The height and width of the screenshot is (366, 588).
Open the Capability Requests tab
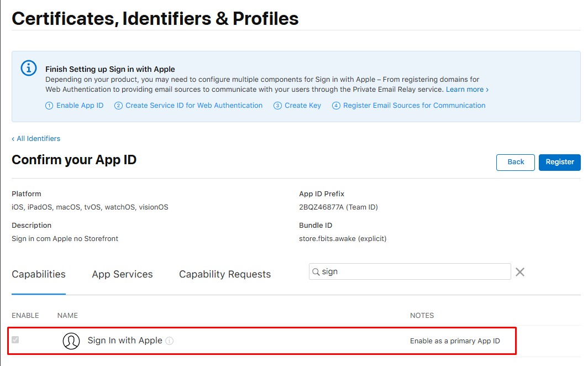click(x=224, y=274)
